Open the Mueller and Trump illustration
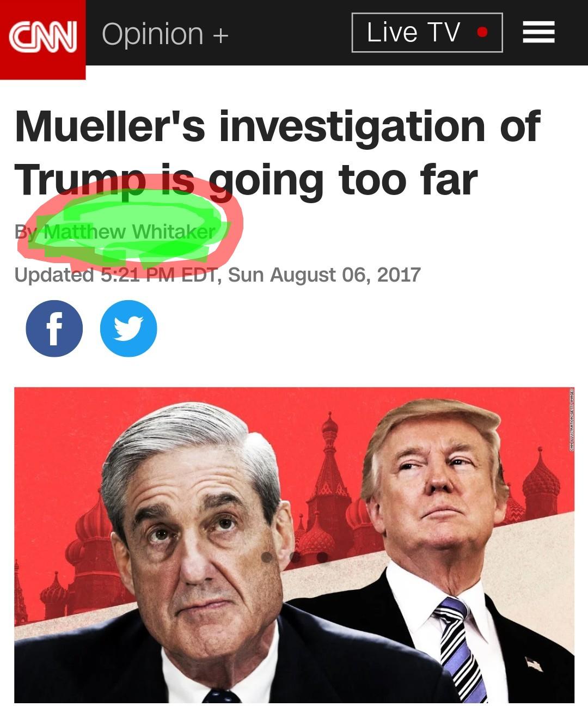 pos(294,545)
